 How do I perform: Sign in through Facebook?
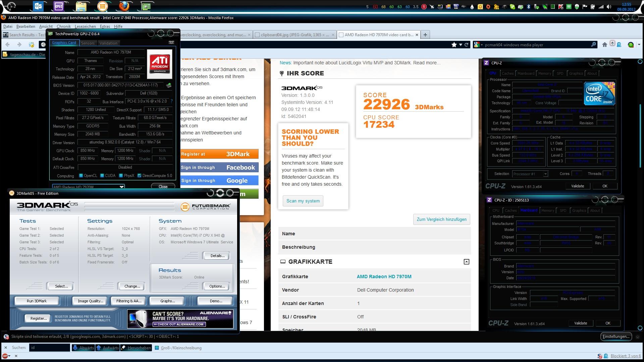(x=219, y=167)
